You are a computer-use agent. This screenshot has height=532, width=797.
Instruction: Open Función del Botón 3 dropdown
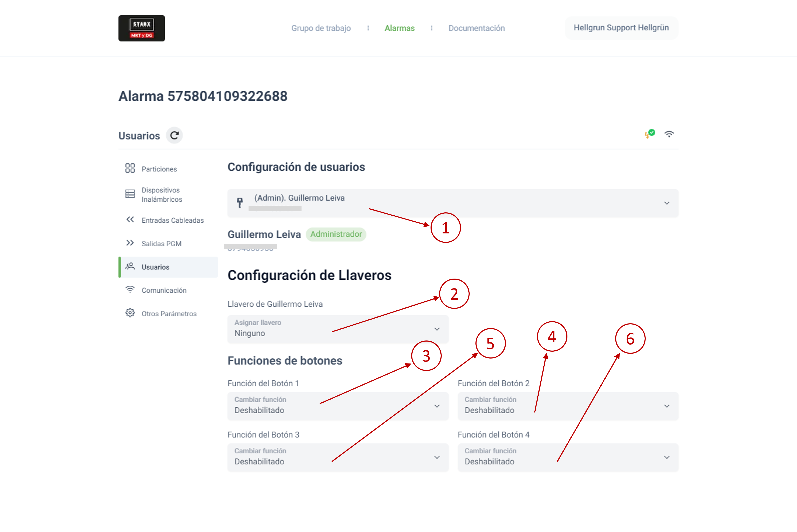click(x=437, y=457)
